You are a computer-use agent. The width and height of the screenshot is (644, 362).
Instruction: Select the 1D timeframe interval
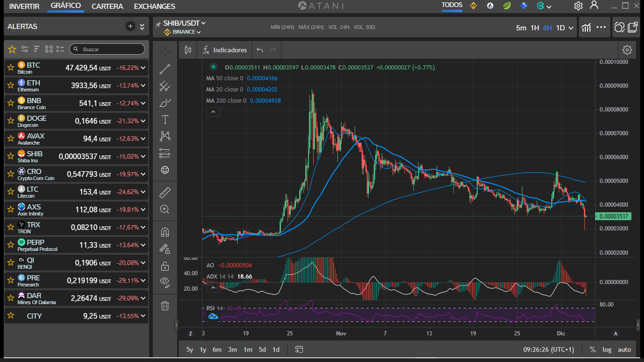[x=560, y=28]
